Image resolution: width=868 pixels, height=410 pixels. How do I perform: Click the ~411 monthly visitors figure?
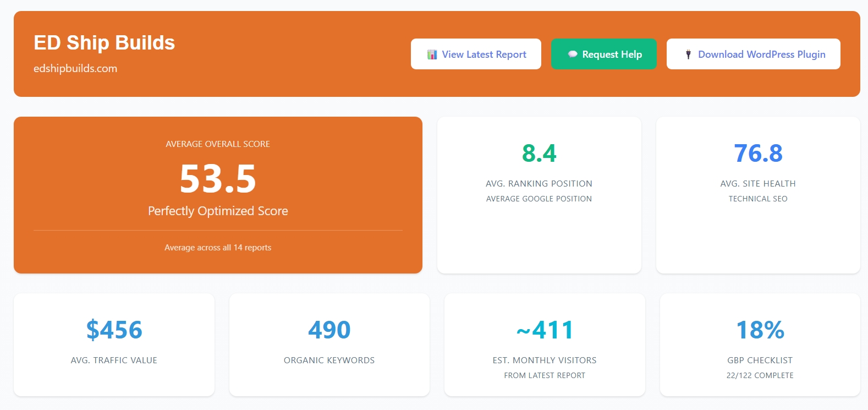[545, 330]
